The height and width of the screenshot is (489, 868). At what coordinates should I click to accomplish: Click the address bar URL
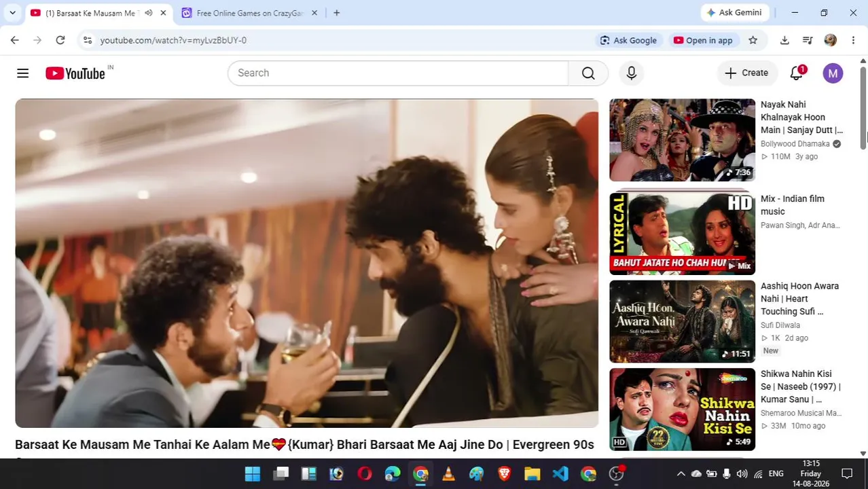pyautogui.click(x=173, y=40)
